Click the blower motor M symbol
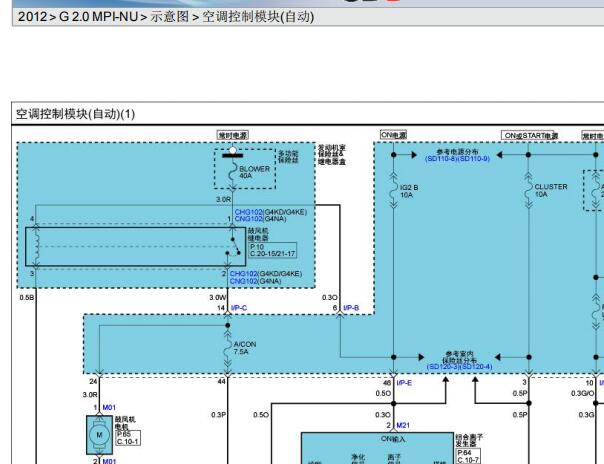 click(99, 435)
